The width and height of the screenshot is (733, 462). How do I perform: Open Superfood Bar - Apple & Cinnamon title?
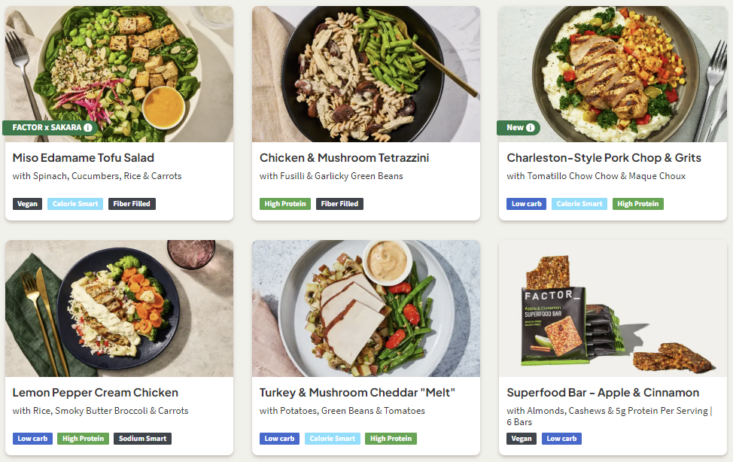pyautogui.click(x=602, y=393)
